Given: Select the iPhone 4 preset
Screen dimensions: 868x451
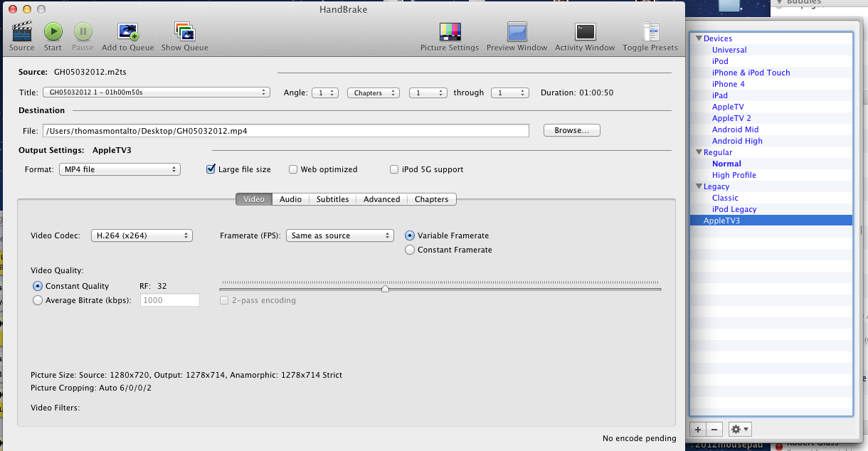Looking at the screenshot, I should click(x=729, y=84).
